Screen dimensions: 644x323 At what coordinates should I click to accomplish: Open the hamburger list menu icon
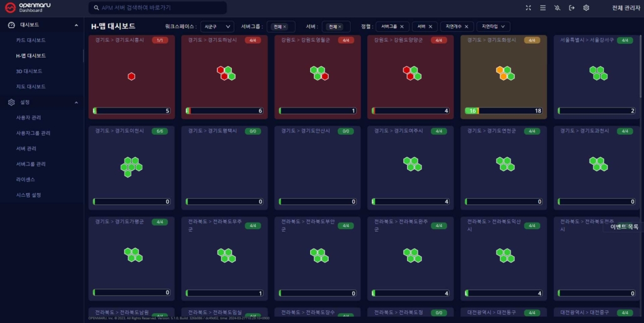tap(543, 7)
